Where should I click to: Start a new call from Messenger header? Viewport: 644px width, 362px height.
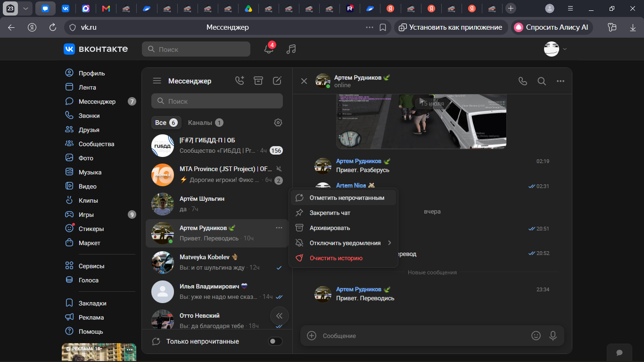tap(239, 81)
